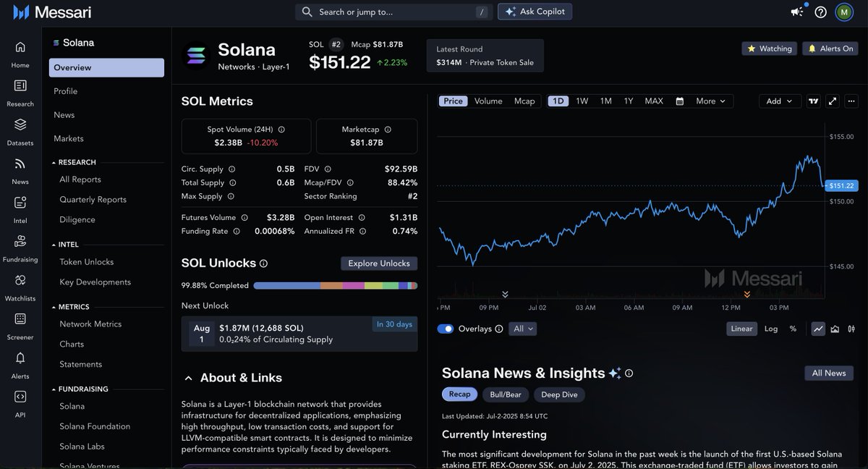Open the Research section icon
868x469 pixels.
(20, 85)
